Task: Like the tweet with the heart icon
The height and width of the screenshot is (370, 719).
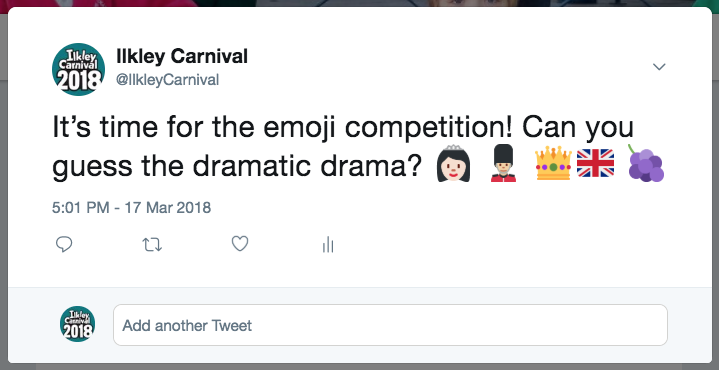Action: (240, 244)
